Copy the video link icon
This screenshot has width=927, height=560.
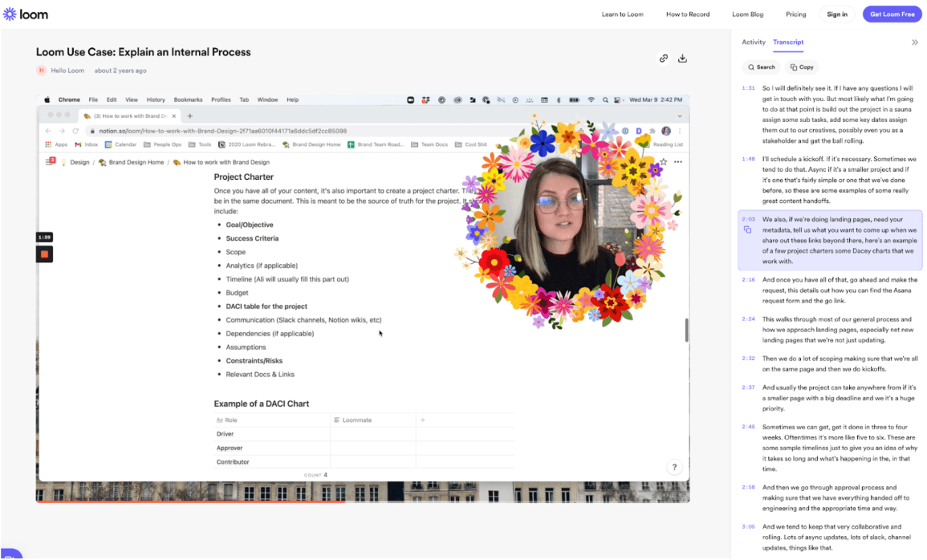point(663,58)
